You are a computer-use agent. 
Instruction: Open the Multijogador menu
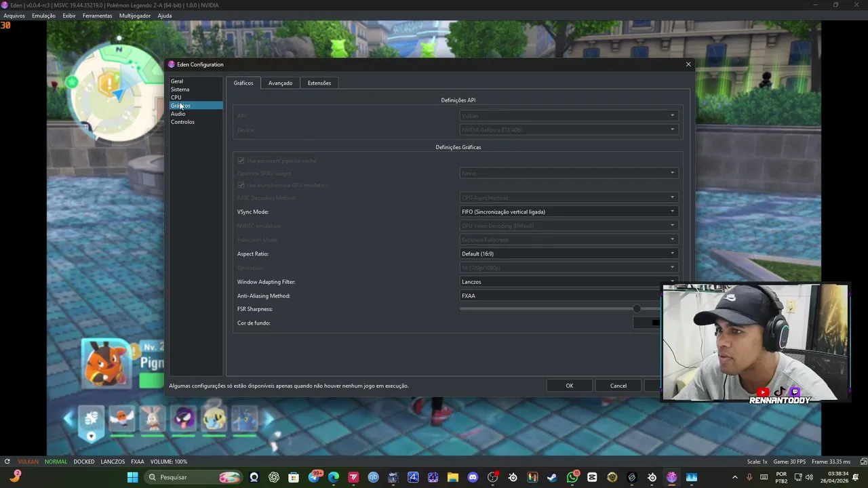[x=135, y=16]
